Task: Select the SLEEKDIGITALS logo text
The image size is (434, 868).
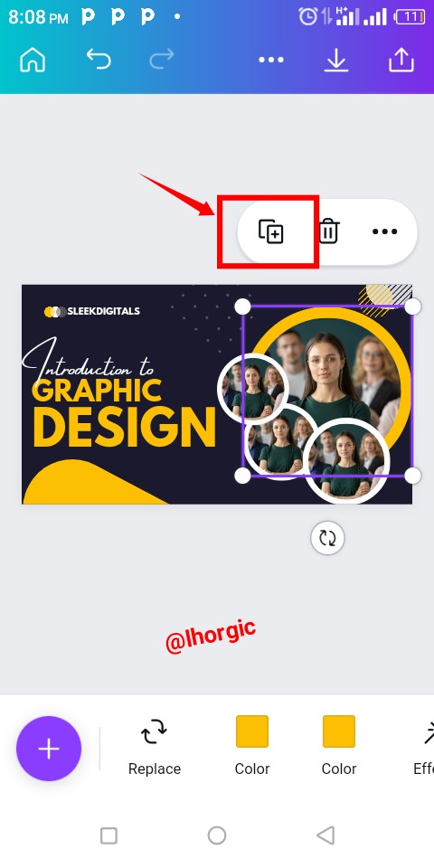Action: pyautogui.click(x=103, y=311)
